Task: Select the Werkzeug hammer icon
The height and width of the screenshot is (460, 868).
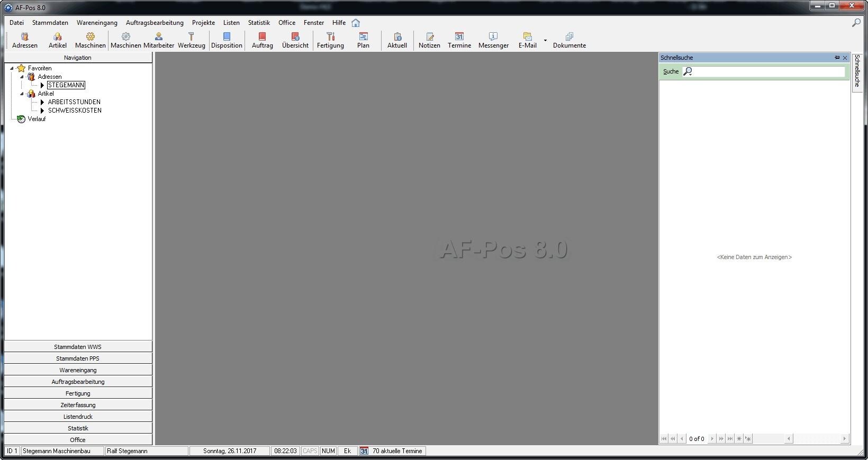Action: click(x=191, y=40)
